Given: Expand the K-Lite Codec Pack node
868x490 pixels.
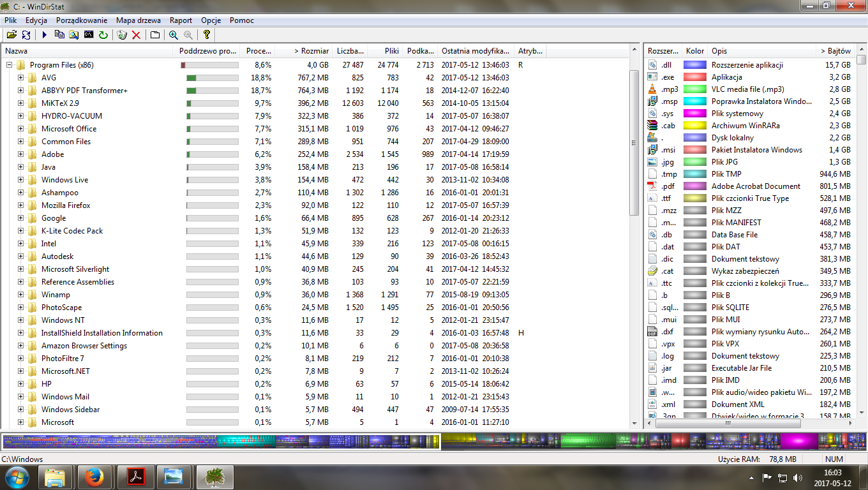Looking at the screenshot, I should [x=20, y=231].
